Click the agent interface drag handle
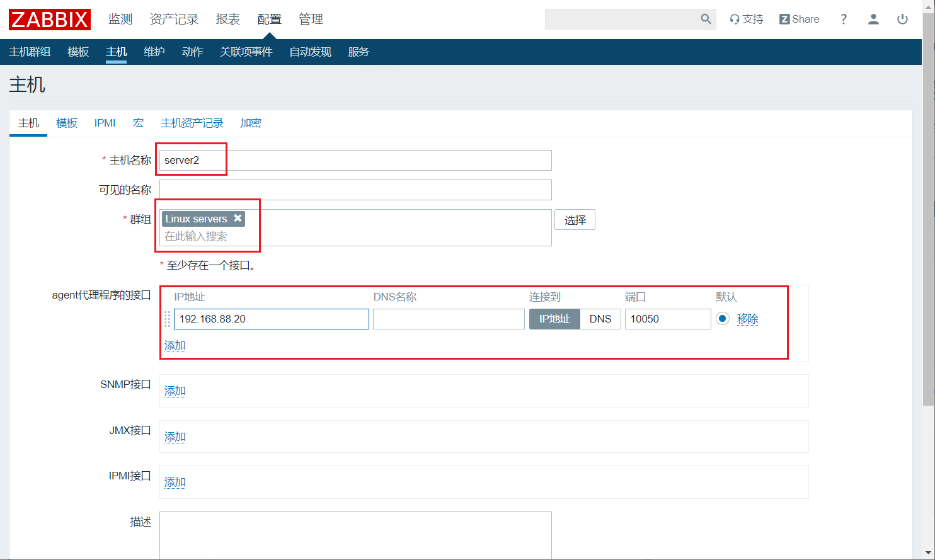Screen dimensions: 935x560 click(167, 319)
